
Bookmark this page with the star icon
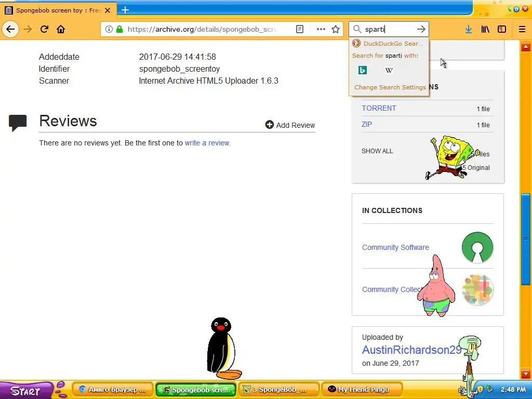[336, 29]
